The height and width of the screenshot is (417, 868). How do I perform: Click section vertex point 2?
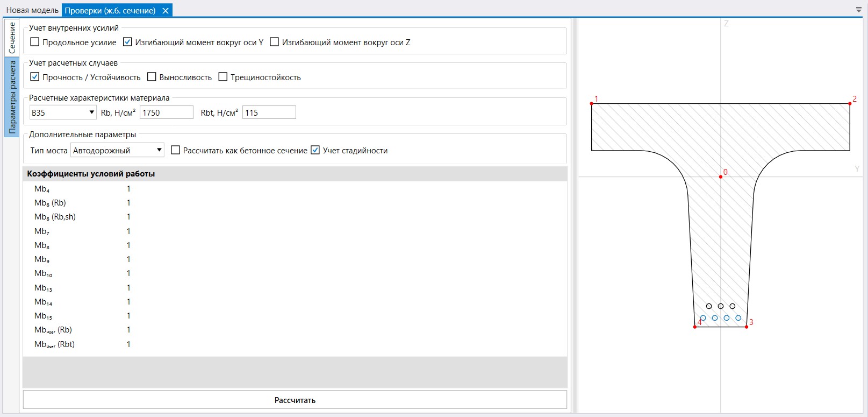click(850, 103)
